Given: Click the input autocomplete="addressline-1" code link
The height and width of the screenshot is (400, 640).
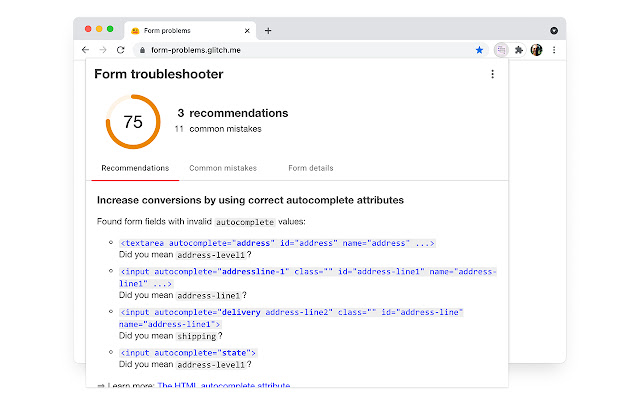Looking at the screenshot, I should (x=300, y=271).
